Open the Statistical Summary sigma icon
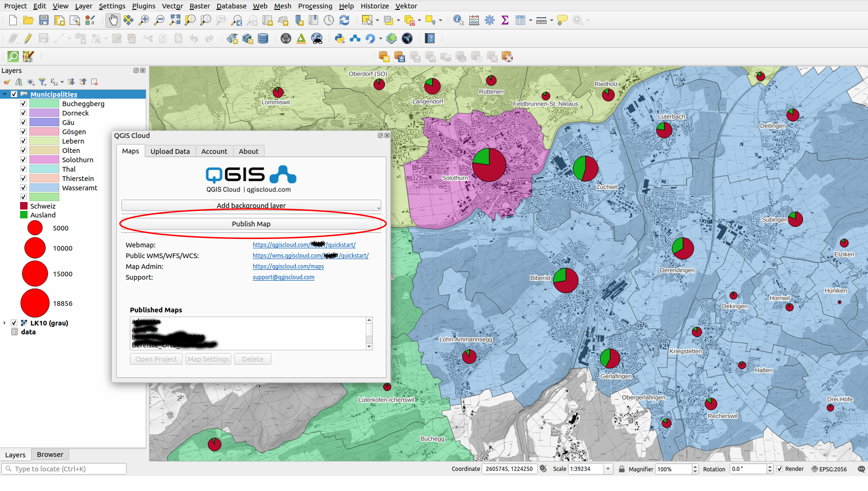The width and height of the screenshot is (868, 491). click(x=505, y=20)
